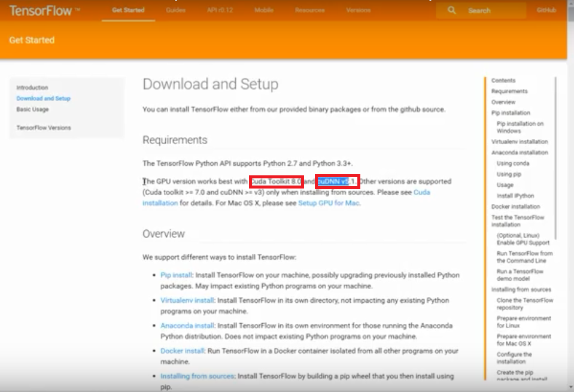
Task: Jump to Requirements in contents list
Action: coord(509,91)
